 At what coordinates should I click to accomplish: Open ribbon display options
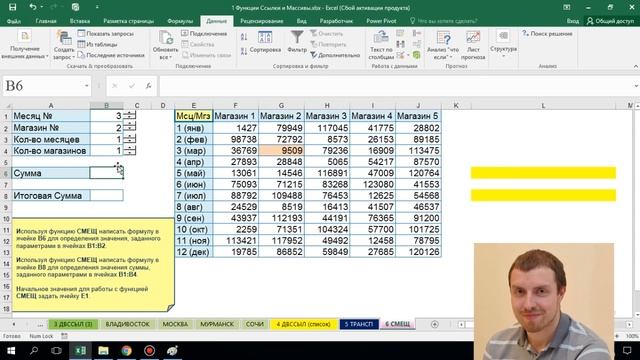click(567, 7)
